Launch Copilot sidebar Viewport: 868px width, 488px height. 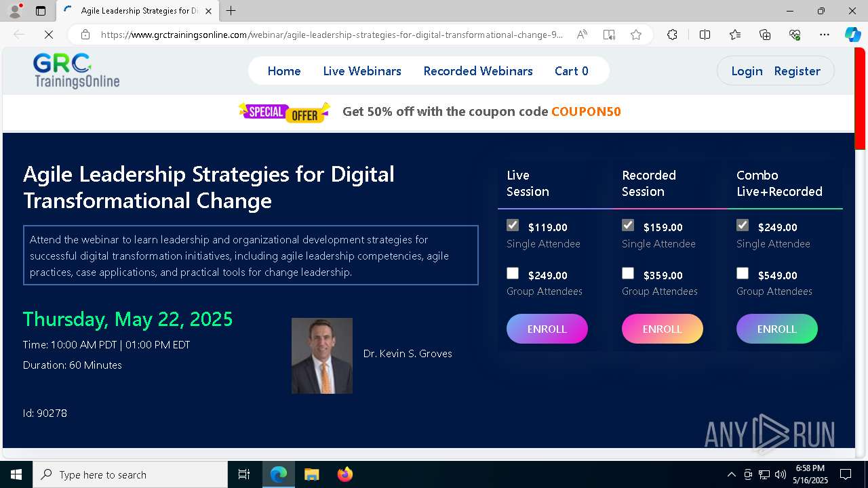(x=852, y=35)
